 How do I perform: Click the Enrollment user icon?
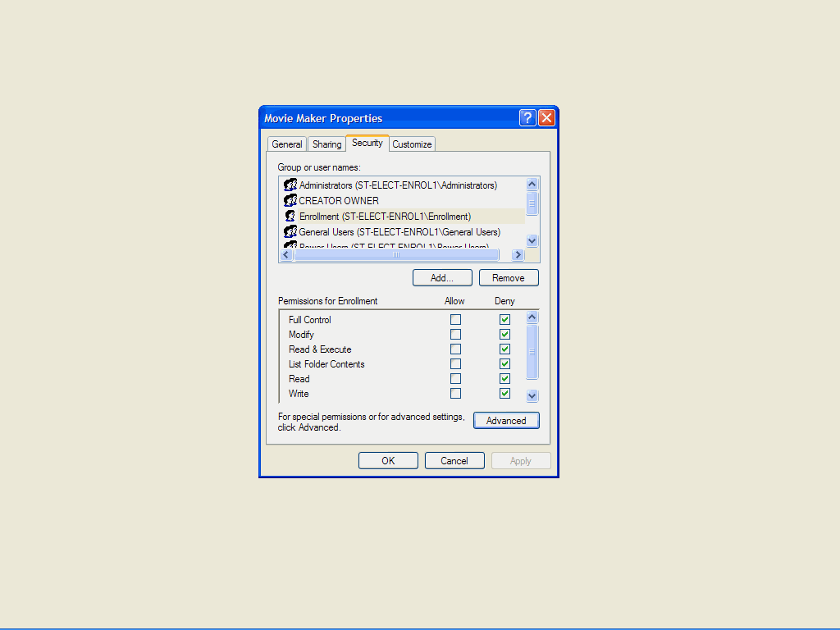(x=290, y=216)
